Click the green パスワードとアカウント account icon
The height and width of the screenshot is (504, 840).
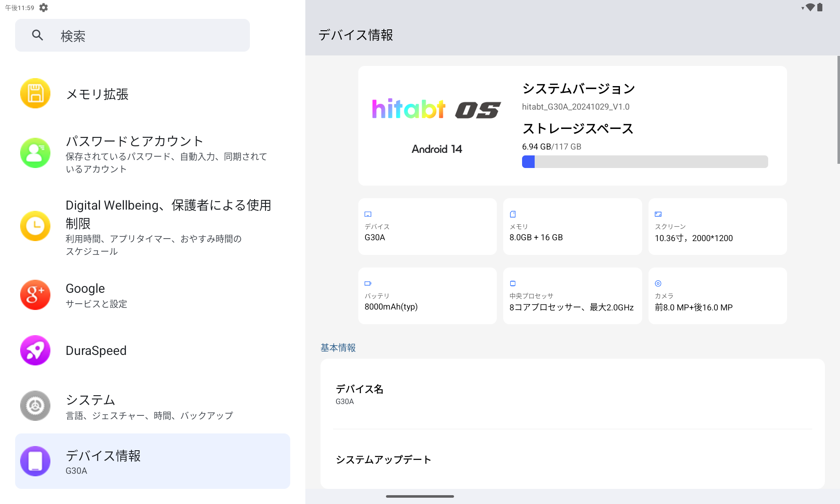[35, 153]
